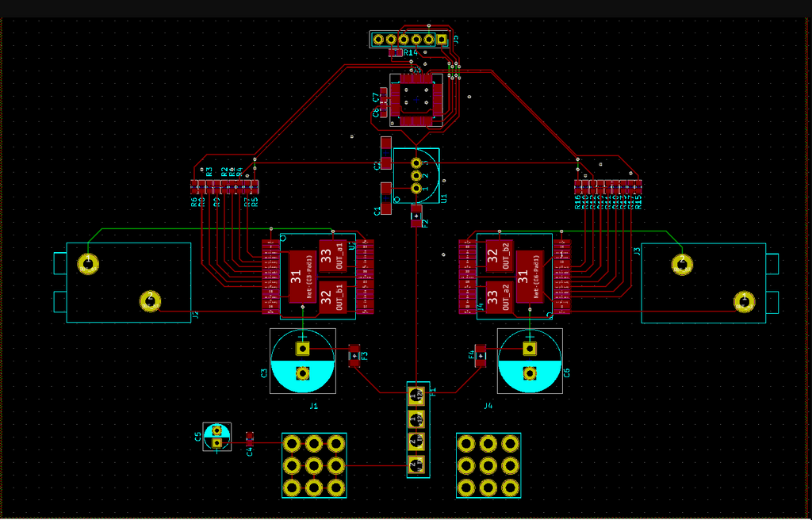Click the R3 label above left resistors
812x520 pixels.
(209, 172)
